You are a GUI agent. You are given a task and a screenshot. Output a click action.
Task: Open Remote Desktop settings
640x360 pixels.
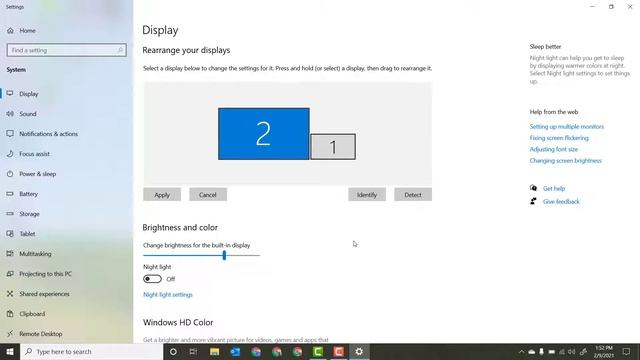pyautogui.click(x=40, y=334)
